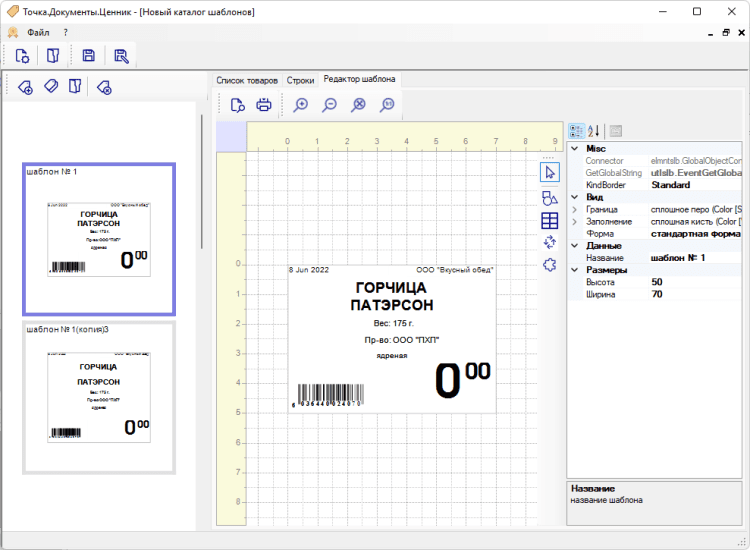Expand the Заполнение property
This screenshot has width=750, height=550.
pos(574,221)
